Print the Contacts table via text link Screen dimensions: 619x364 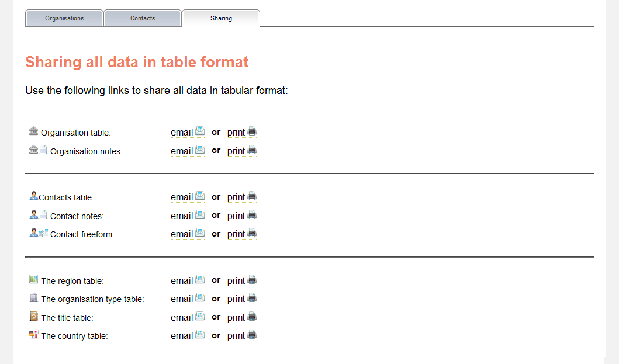click(236, 197)
